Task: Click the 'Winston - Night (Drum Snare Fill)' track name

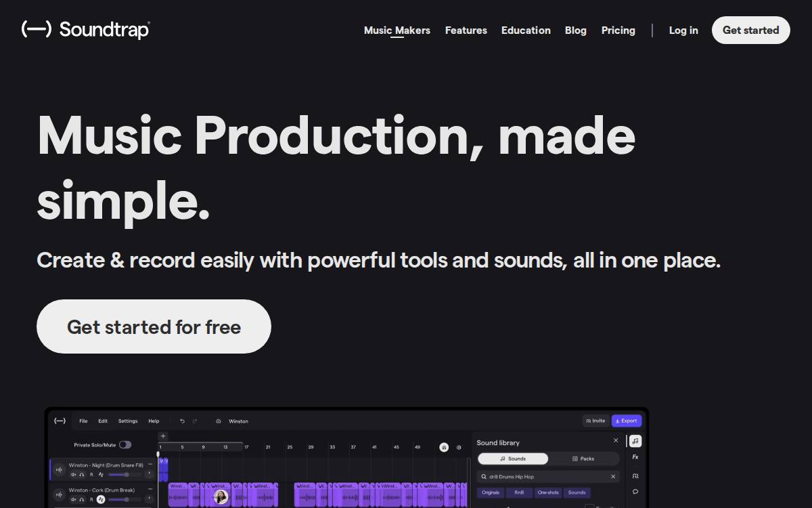Action: click(x=106, y=465)
